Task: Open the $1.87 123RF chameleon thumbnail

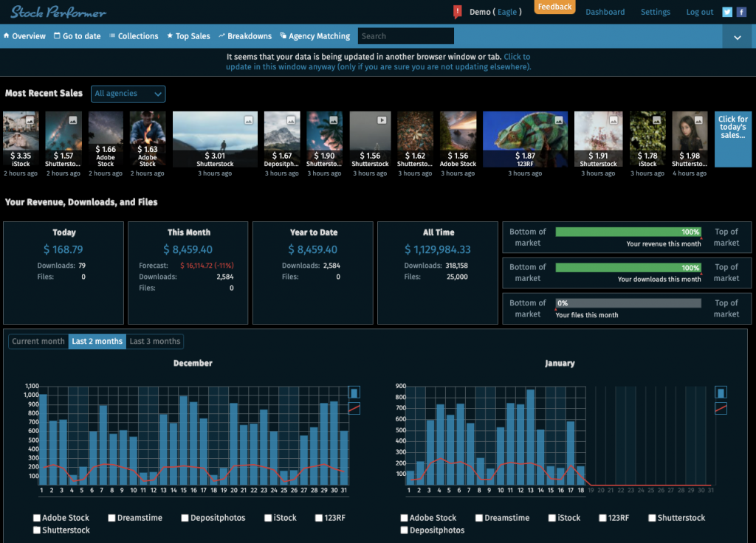Action: (525, 139)
